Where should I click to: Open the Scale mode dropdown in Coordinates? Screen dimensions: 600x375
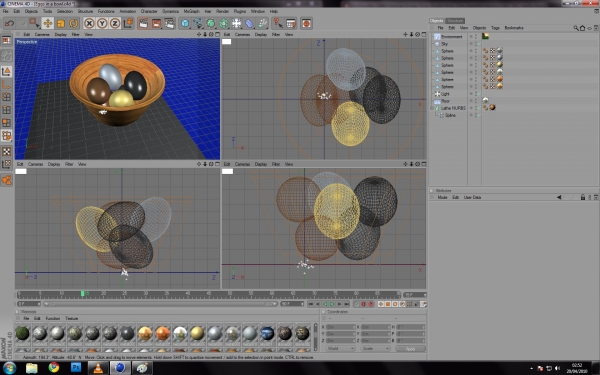pyautogui.click(x=375, y=349)
